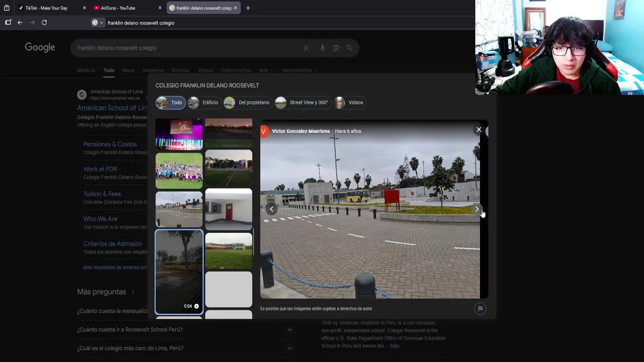Open the Herramientas dropdown
Screen dimensions: 644x362
tap(299, 70)
